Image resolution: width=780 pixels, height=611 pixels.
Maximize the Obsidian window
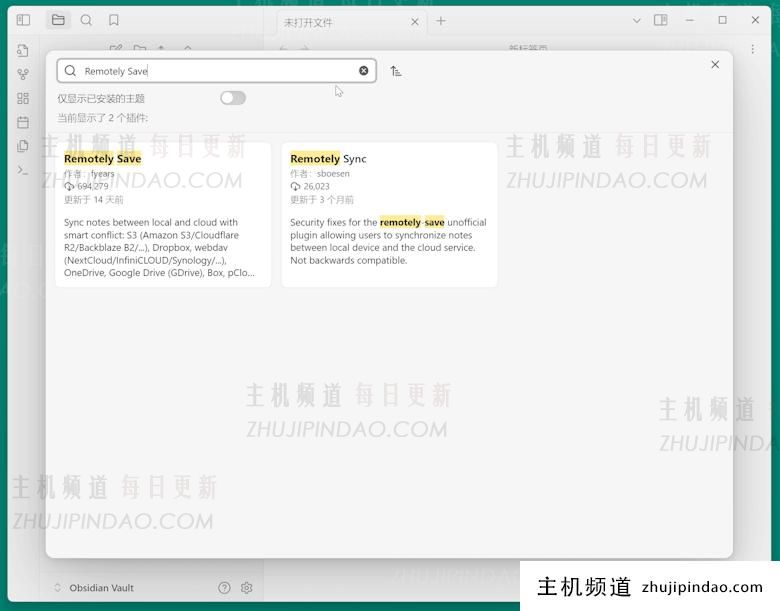[x=722, y=20]
